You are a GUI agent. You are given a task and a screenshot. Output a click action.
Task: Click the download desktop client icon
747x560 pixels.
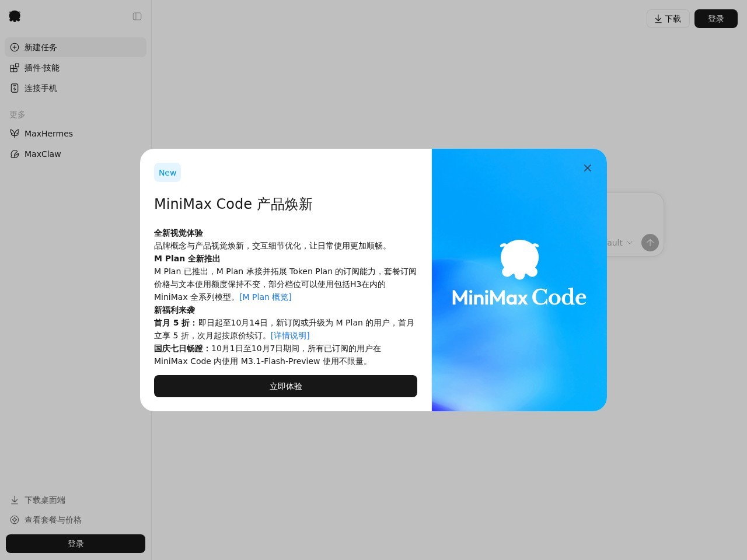[x=15, y=500]
